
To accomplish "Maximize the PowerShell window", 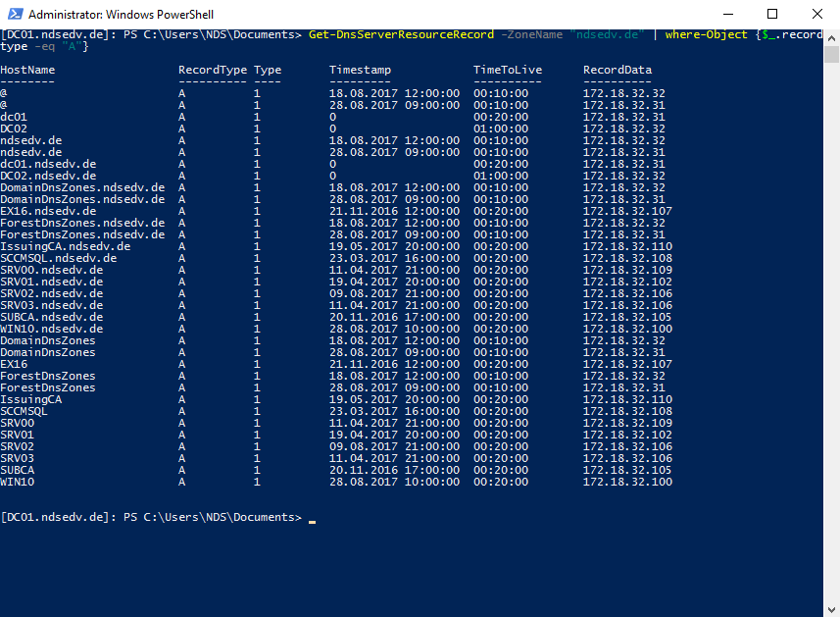I will [x=772, y=15].
